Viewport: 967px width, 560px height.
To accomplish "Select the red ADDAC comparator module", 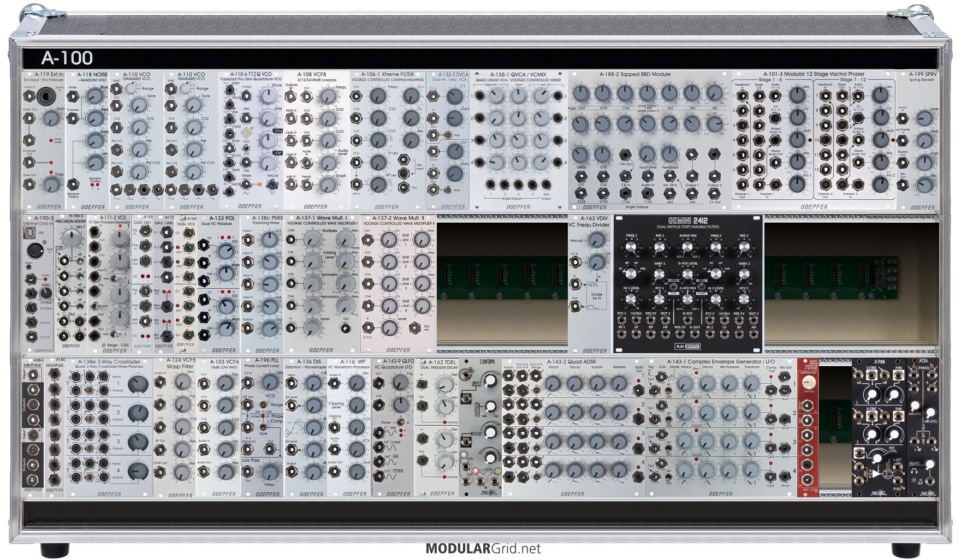I will click(808, 427).
